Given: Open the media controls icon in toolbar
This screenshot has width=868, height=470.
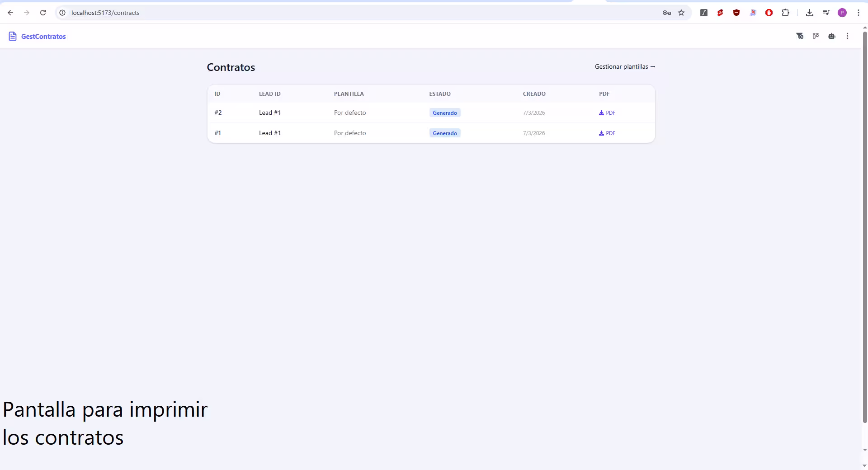Looking at the screenshot, I should pyautogui.click(x=826, y=13).
